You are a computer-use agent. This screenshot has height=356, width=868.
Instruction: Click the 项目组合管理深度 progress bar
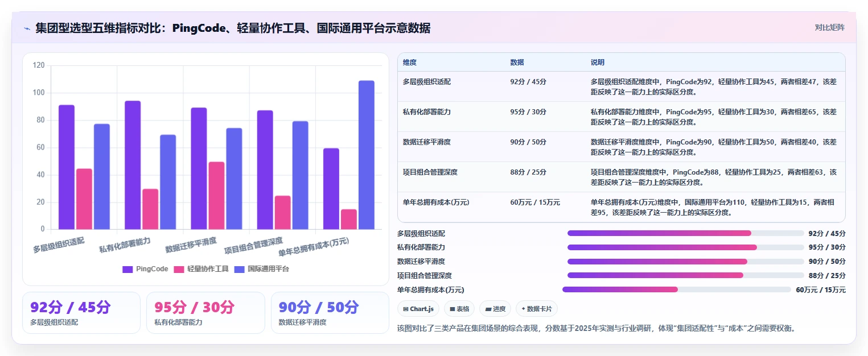(x=685, y=275)
